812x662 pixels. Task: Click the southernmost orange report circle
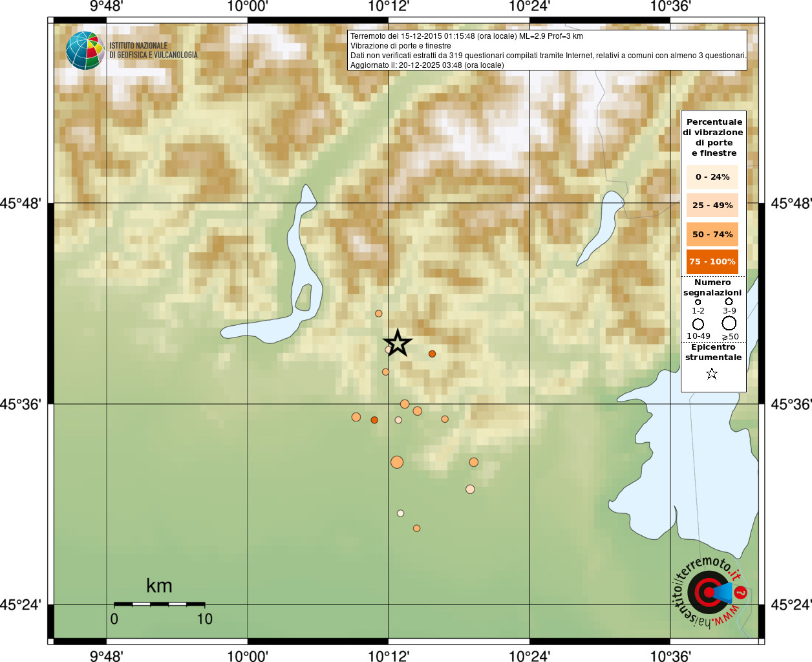pyautogui.click(x=416, y=528)
